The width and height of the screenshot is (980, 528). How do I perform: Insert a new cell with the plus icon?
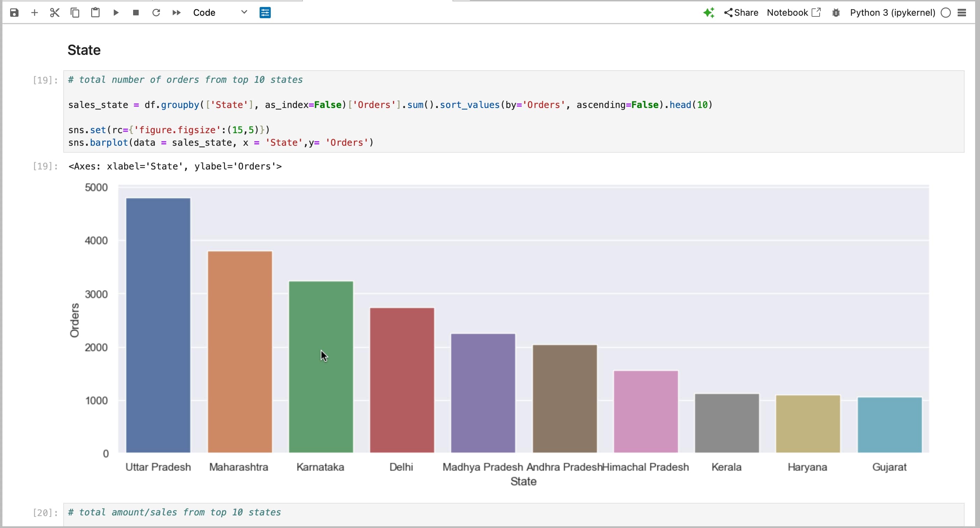(34, 13)
